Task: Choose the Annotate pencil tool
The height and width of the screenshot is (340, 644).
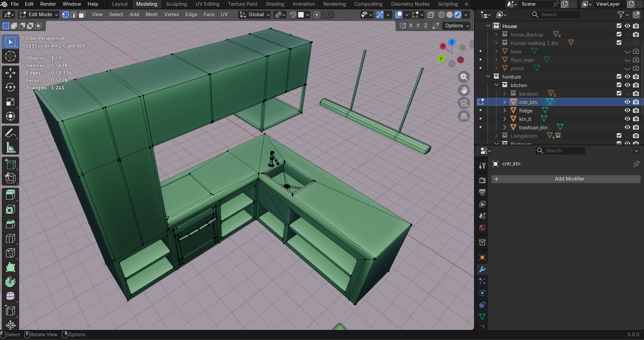Action: [x=10, y=133]
